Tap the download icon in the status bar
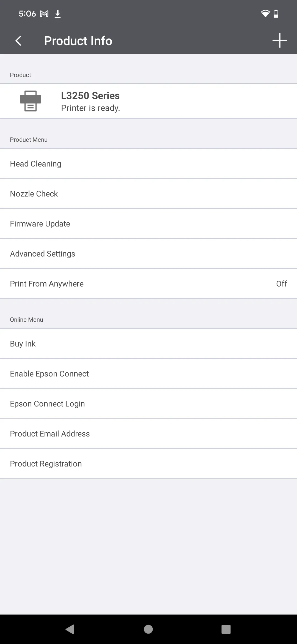The height and width of the screenshot is (644, 297). pos(58,13)
